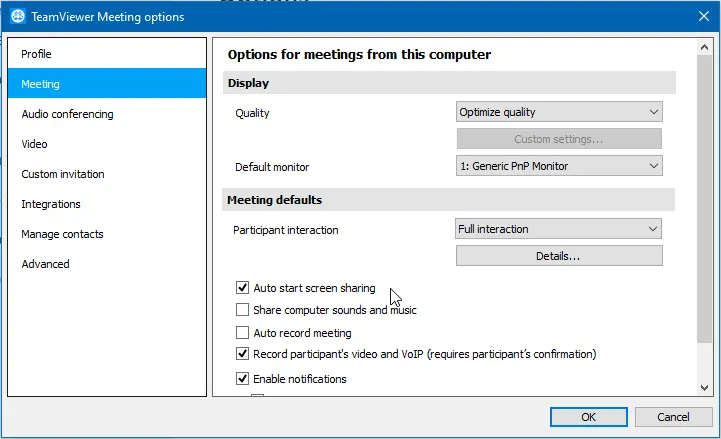Open Manage contacts section
This screenshot has height=439, width=721.
pos(107,234)
